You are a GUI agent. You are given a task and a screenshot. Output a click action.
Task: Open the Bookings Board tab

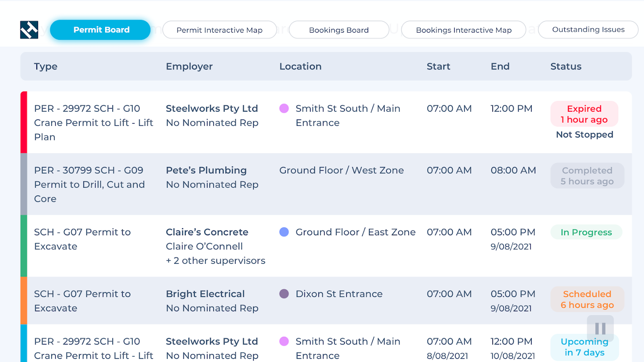click(x=338, y=30)
